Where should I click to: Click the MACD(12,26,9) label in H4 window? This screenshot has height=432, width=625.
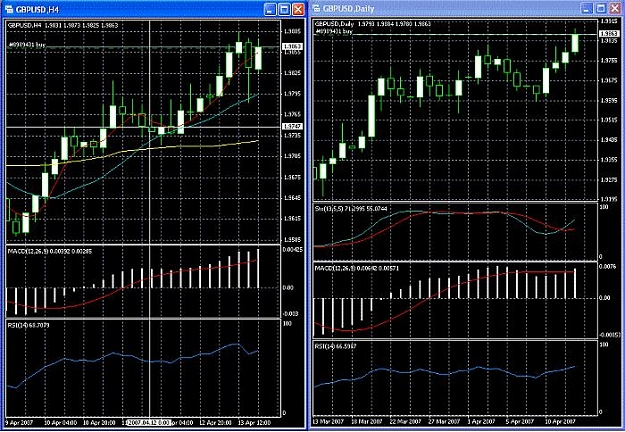coord(49,251)
